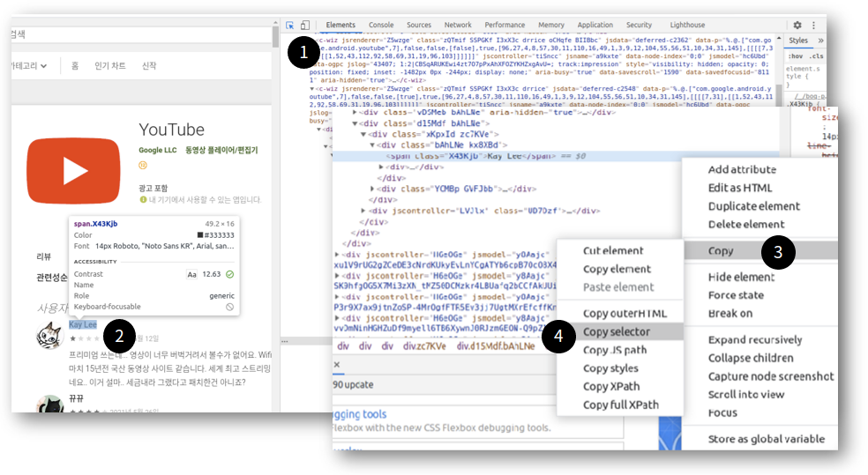Click the YouTube app logo
Screen dimensions: 868x475
[x=73, y=171]
